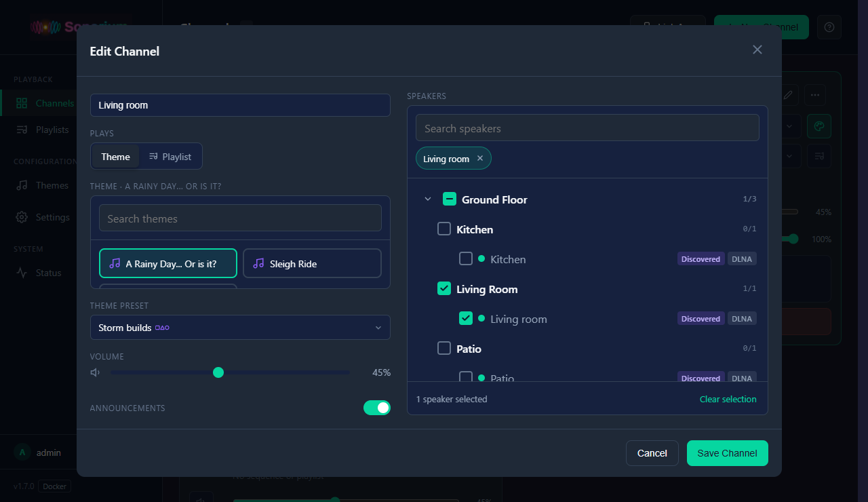Click the Playlists sidebar icon
868x502 pixels.
click(22, 130)
